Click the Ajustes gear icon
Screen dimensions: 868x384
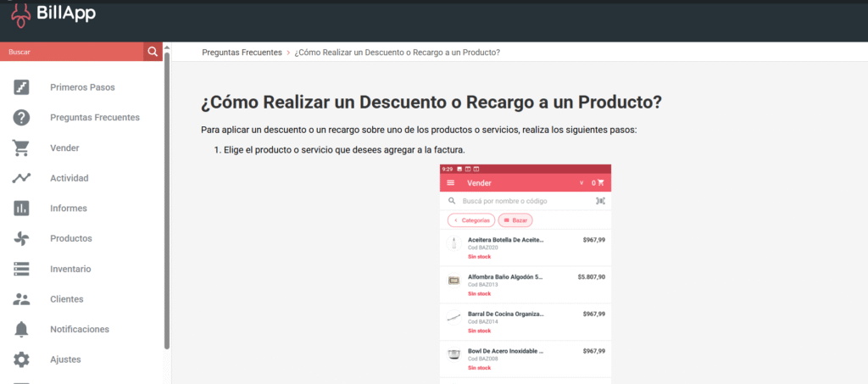pyautogui.click(x=21, y=359)
